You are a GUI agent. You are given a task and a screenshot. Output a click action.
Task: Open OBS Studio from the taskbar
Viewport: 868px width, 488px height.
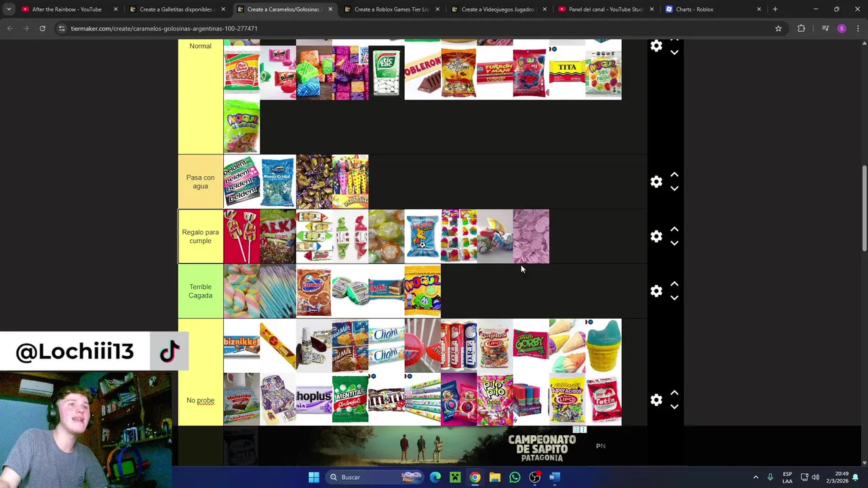point(534,477)
